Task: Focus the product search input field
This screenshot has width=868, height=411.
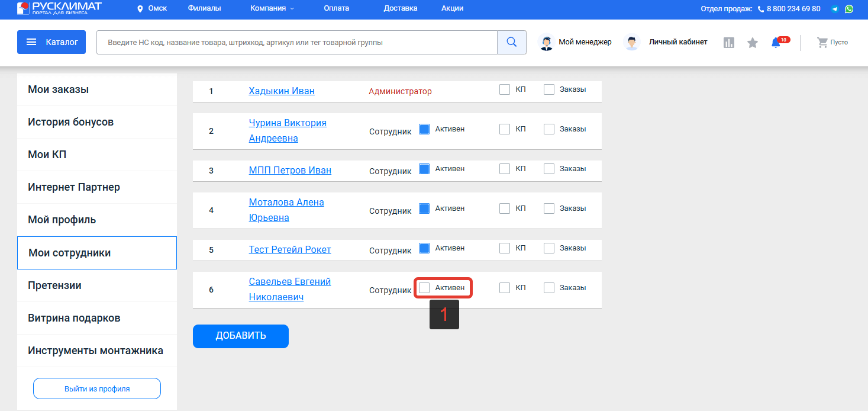Action: click(297, 43)
